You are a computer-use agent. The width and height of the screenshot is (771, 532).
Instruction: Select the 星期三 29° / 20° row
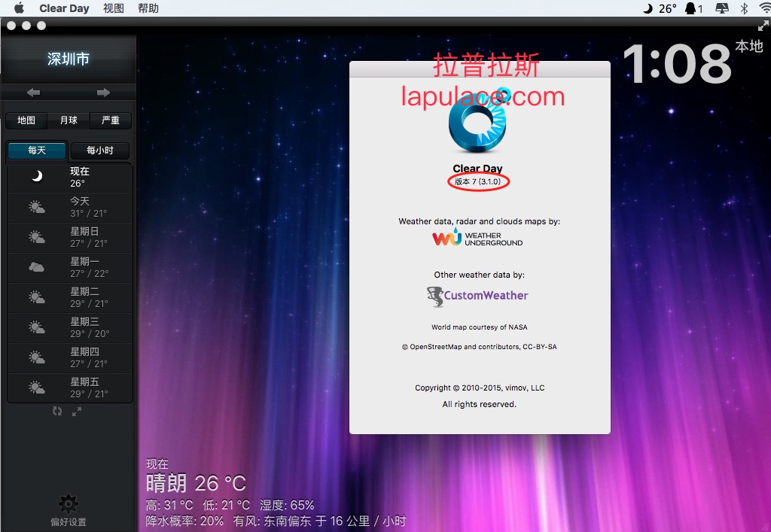(70, 327)
